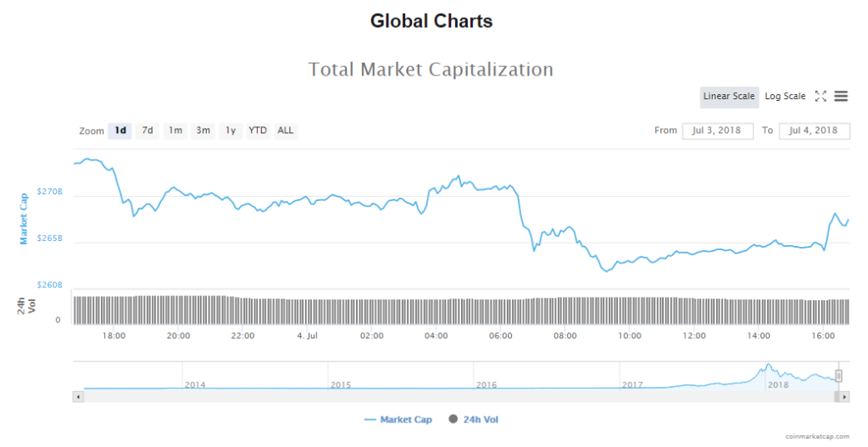Click navigator right scroll arrow
The width and height of the screenshot is (868, 447).
click(844, 396)
